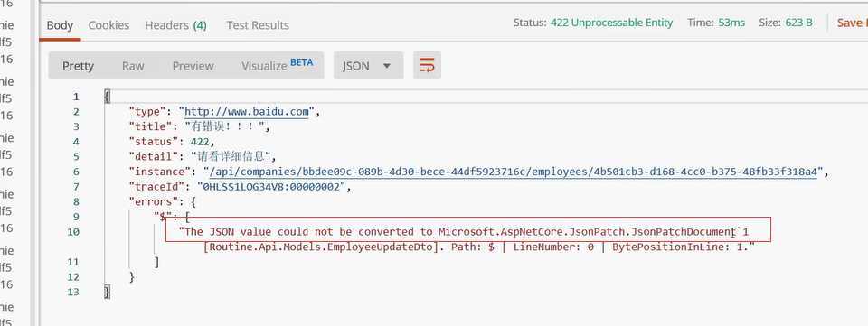
Task: Click line number 10 in the gutter
Action: pyautogui.click(x=73, y=232)
